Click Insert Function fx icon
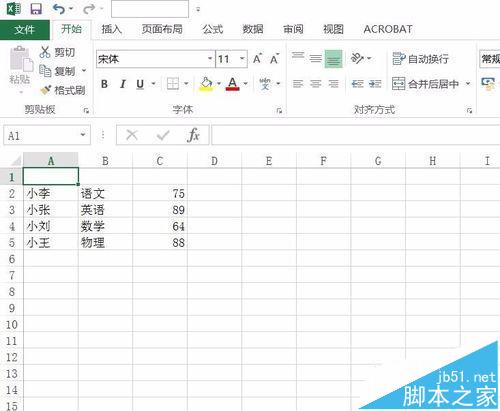The height and width of the screenshot is (411, 500). click(193, 135)
